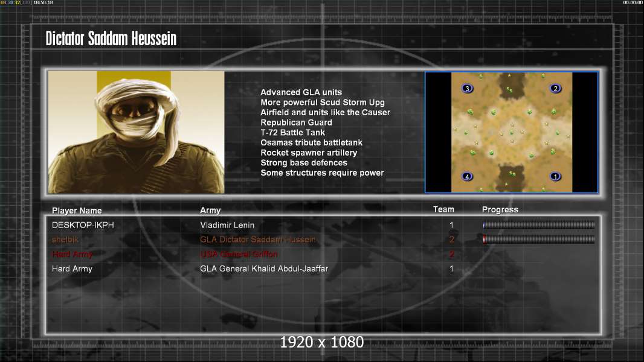This screenshot has width=644, height=362.
Task: Click the "Strong base defences" line
Action: pos(303,163)
